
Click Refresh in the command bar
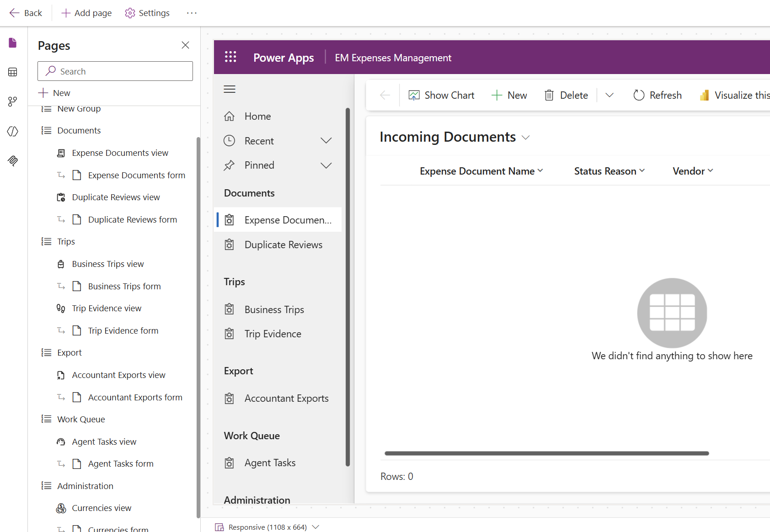tap(658, 95)
